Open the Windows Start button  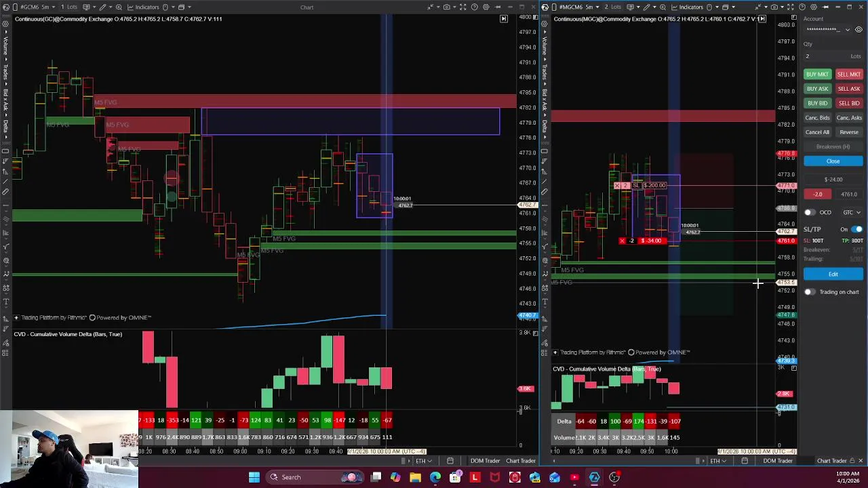click(254, 477)
